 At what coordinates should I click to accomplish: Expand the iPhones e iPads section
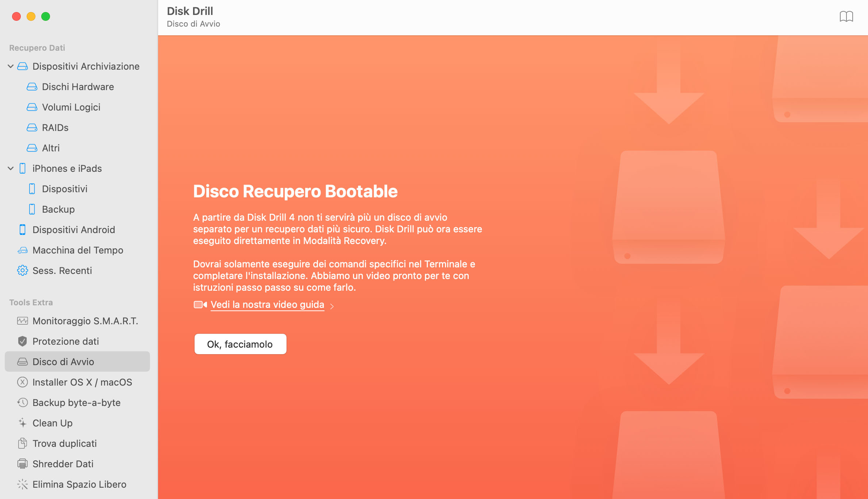coord(11,168)
